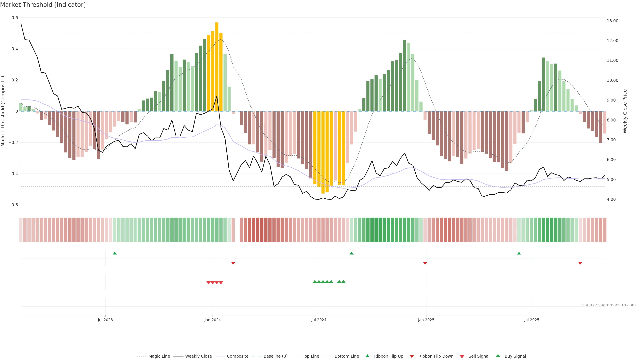644x362 pixels.
Task: Click the source: sharemaestro.com text
Action: tap(609, 305)
